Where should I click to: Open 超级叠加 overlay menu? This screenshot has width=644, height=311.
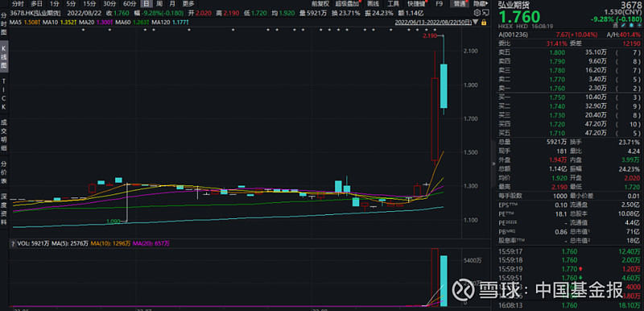[347, 4]
